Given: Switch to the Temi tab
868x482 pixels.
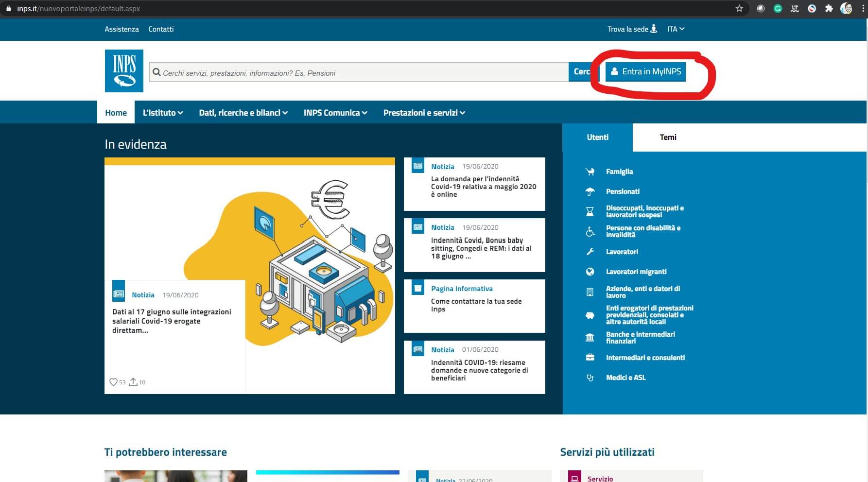Looking at the screenshot, I should click(x=668, y=138).
